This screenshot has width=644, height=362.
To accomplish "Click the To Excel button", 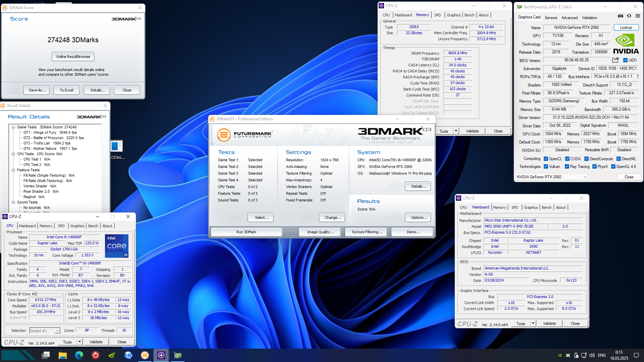I will point(66,90).
